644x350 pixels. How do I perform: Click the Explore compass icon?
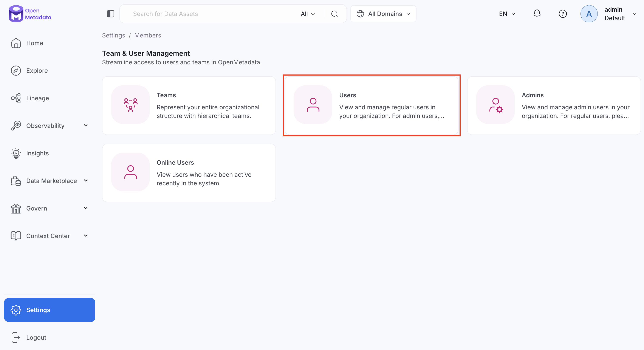[16, 71]
